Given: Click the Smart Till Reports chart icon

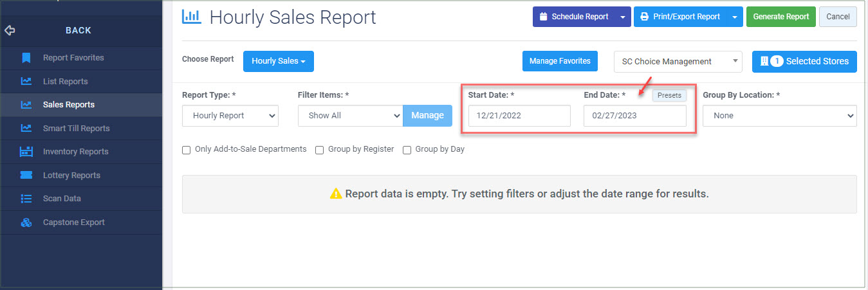Looking at the screenshot, I should [26, 128].
